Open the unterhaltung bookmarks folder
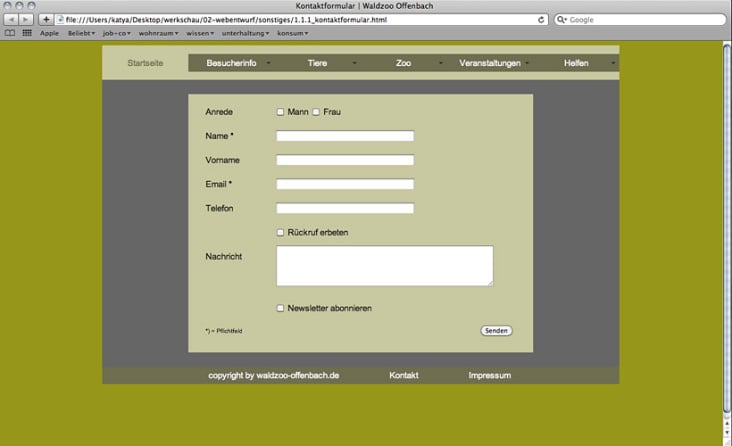732x446 pixels. [246, 33]
